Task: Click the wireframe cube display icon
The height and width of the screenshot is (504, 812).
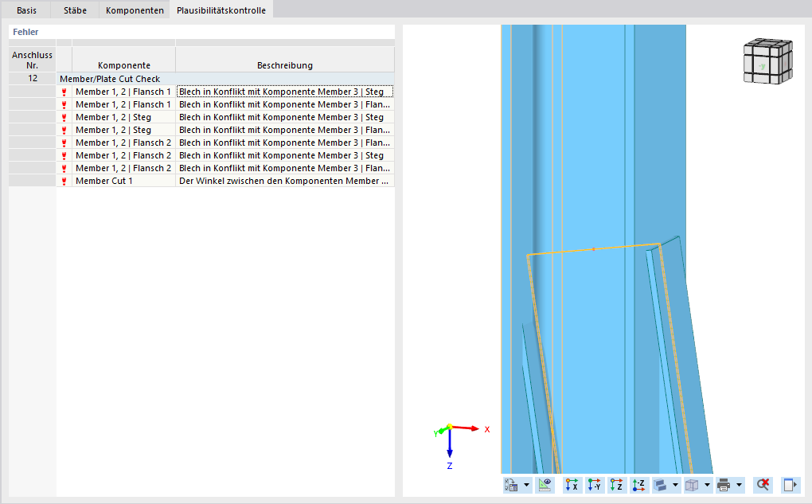Action: [692, 485]
